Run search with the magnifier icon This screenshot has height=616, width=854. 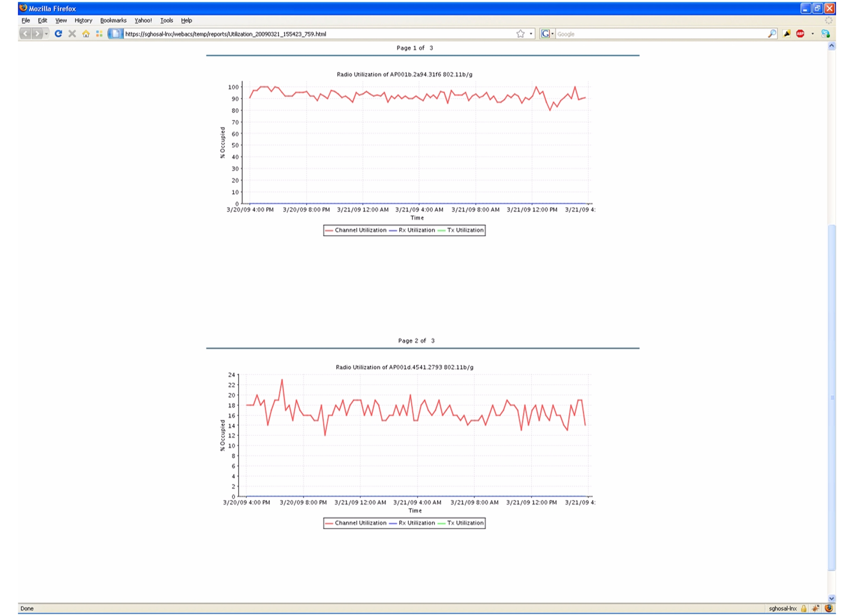coord(772,34)
